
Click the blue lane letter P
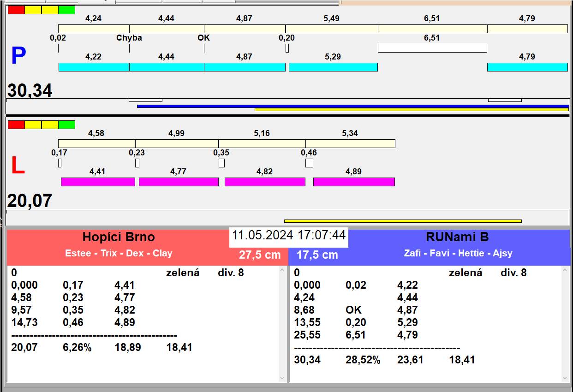pos(18,56)
